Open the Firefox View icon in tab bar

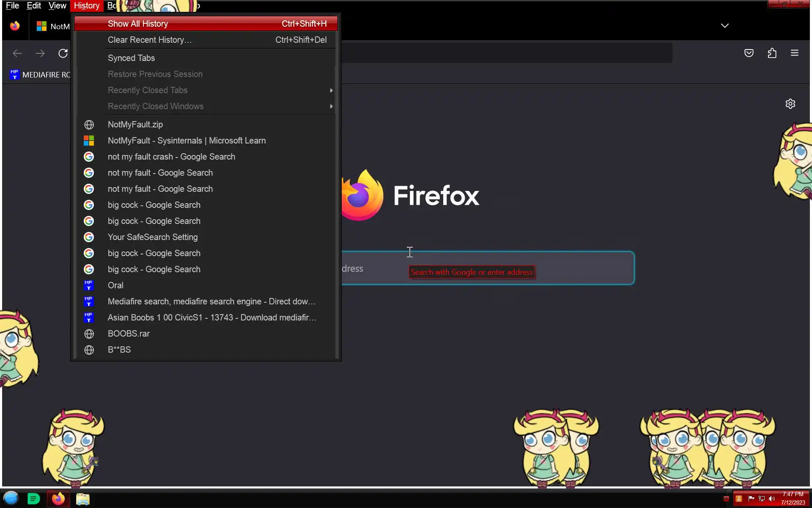point(15,26)
